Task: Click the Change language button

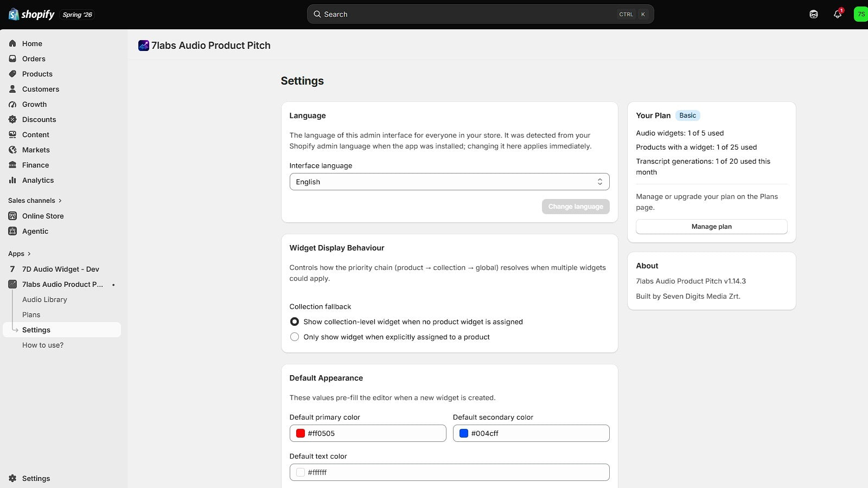Action: point(576,207)
